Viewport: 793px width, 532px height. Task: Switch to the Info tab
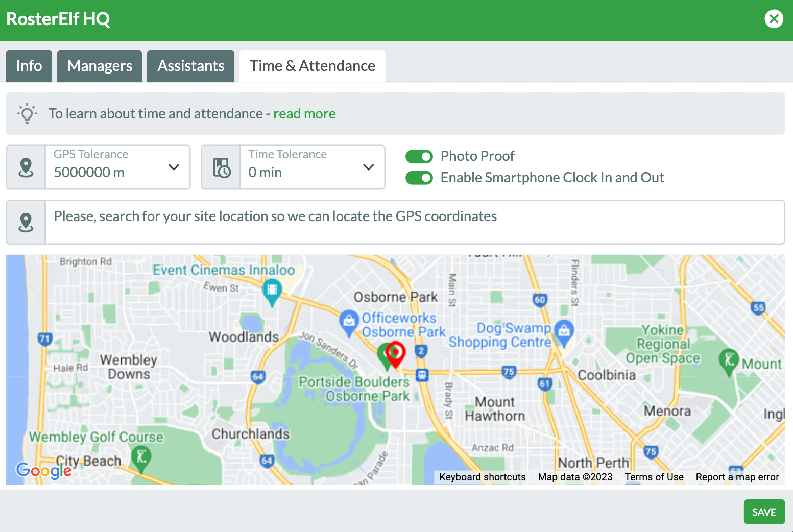coord(29,66)
